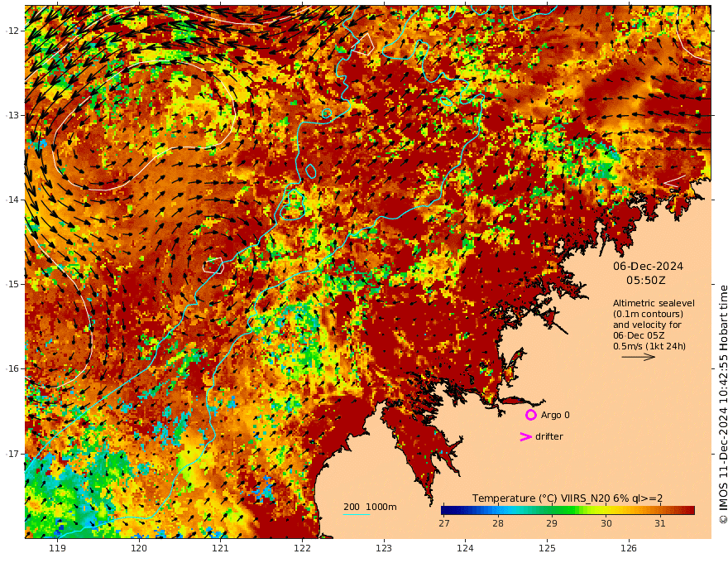Click latitude tick label -16
This screenshot has width=728, height=563.
[12, 368]
